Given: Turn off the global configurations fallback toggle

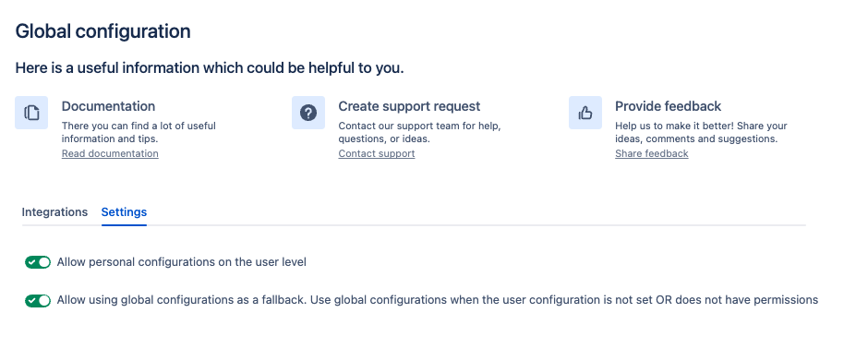Looking at the screenshot, I should [x=38, y=301].
